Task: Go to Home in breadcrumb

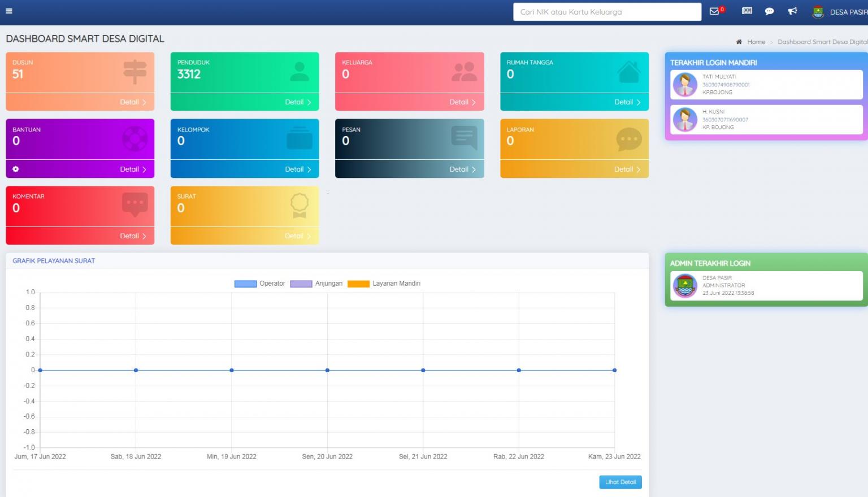Action: point(756,42)
